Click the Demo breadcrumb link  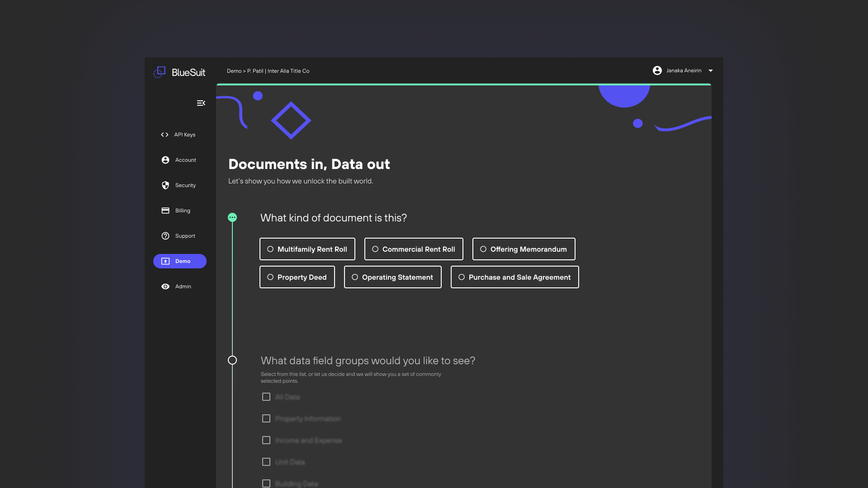click(234, 71)
